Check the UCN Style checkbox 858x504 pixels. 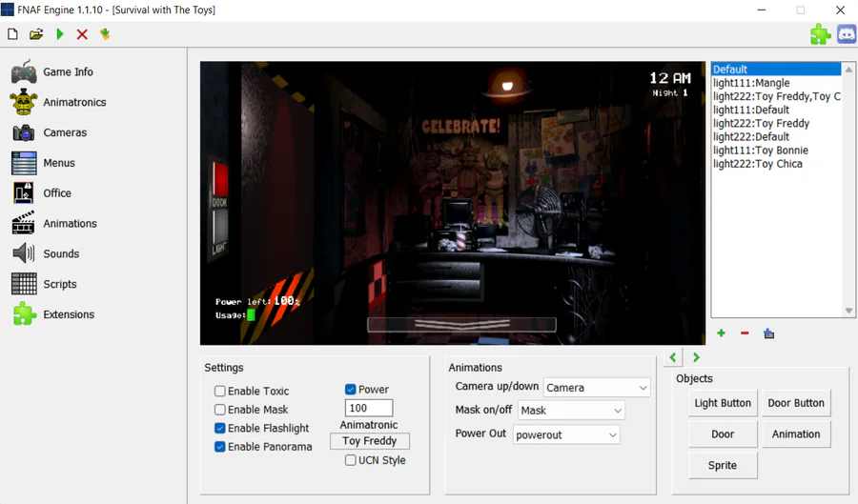click(x=350, y=460)
